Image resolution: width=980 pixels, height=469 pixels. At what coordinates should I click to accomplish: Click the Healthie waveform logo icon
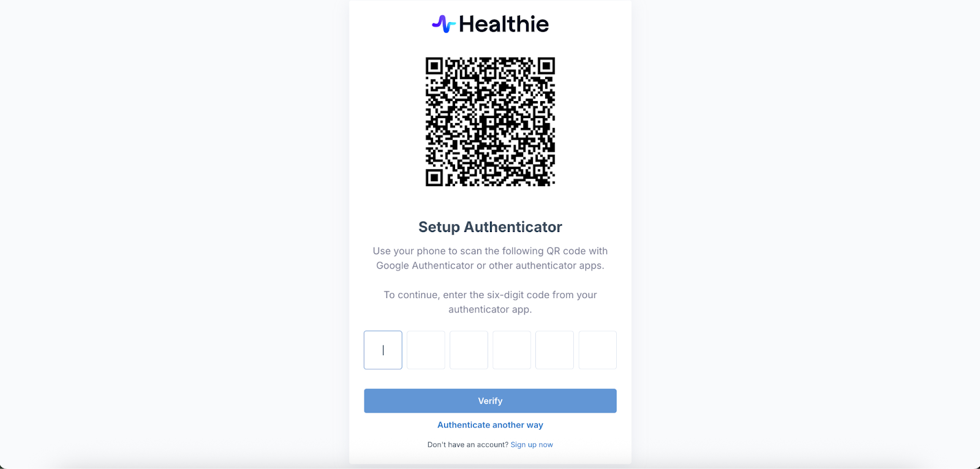(443, 24)
